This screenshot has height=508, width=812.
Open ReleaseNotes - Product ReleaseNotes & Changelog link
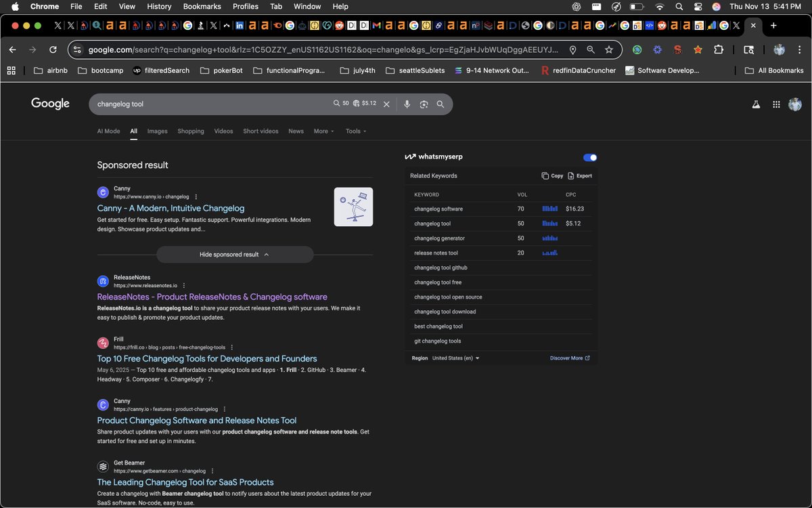point(212,297)
